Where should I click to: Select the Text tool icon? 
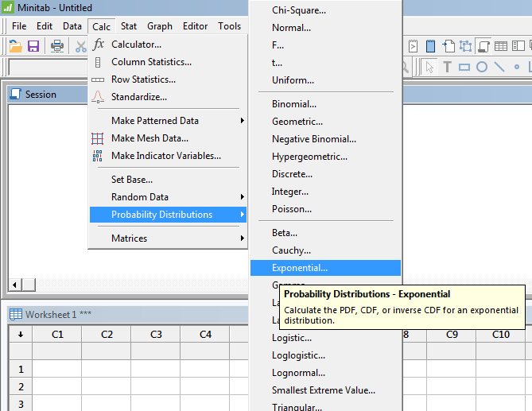point(447,67)
